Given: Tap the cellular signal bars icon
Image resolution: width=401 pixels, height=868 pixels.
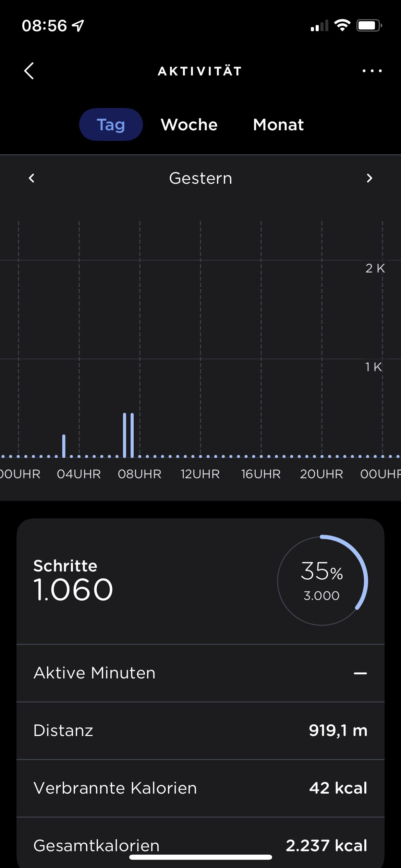Looking at the screenshot, I should (x=319, y=26).
